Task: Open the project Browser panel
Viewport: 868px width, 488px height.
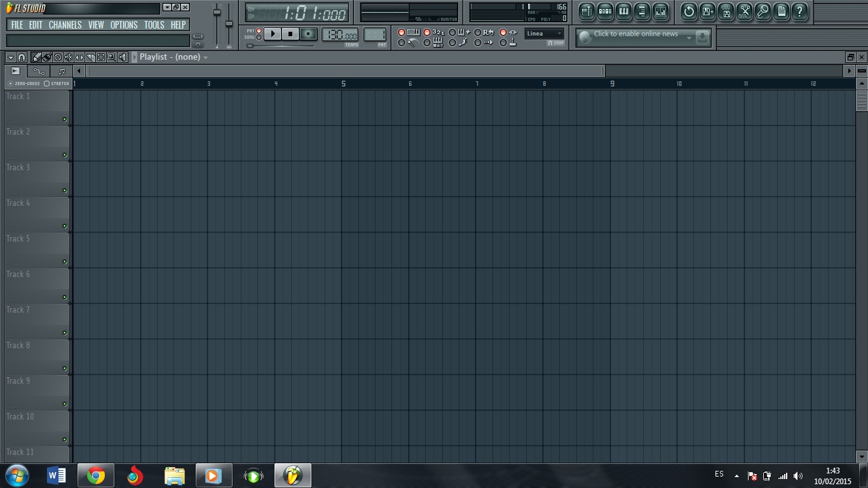Action: [x=642, y=11]
